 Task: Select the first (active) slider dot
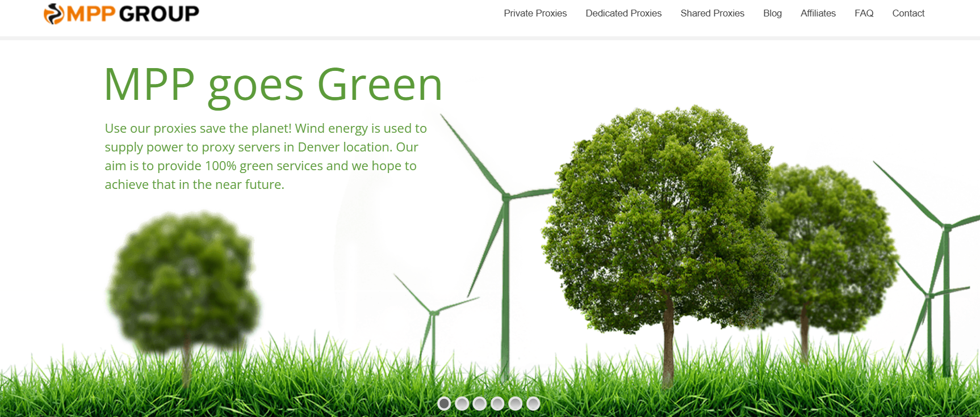click(x=444, y=403)
